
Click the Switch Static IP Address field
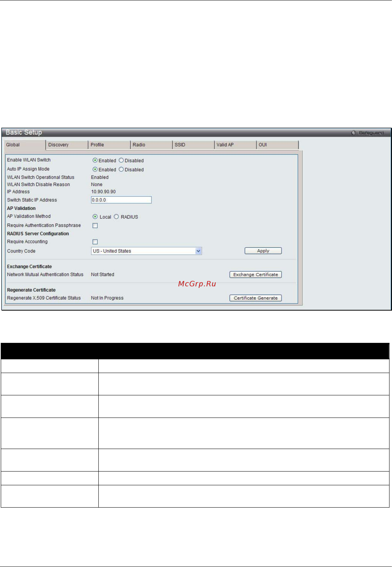[x=121, y=200]
